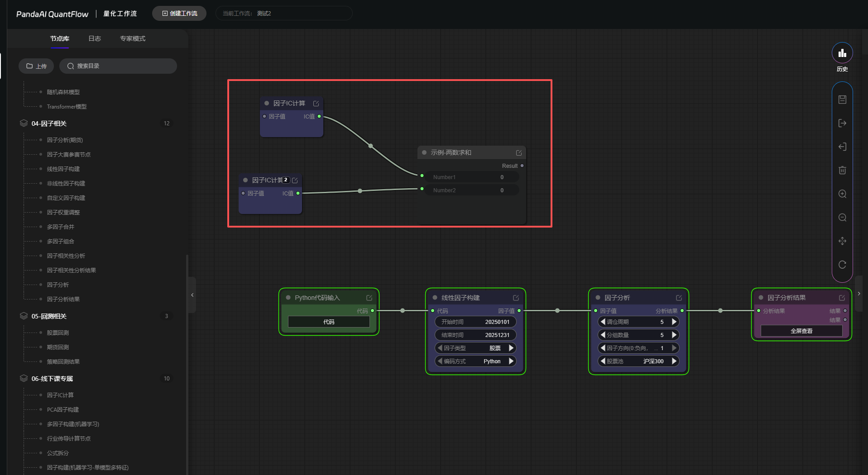This screenshot has height=475, width=868.
Task: Click next arrow for 编码方式
Action: point(511,361)
